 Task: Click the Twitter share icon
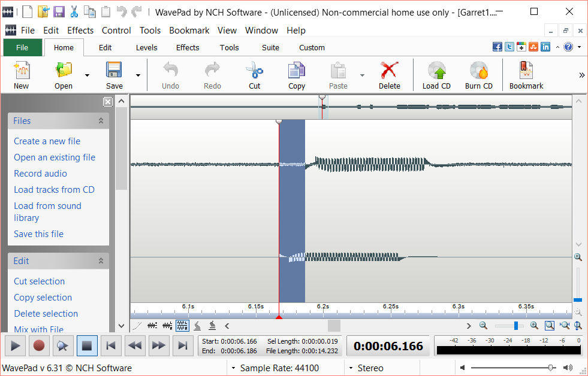(509, 47)
